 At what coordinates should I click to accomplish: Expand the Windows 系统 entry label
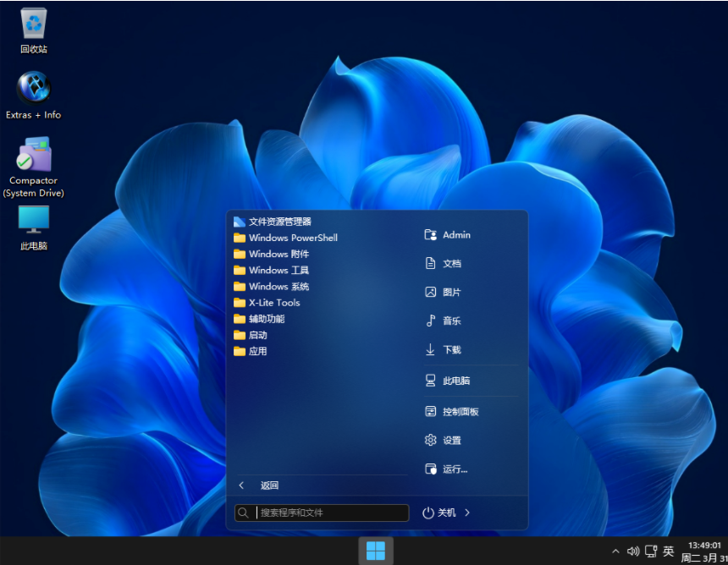pyautogui.click(x=279, y=287)
